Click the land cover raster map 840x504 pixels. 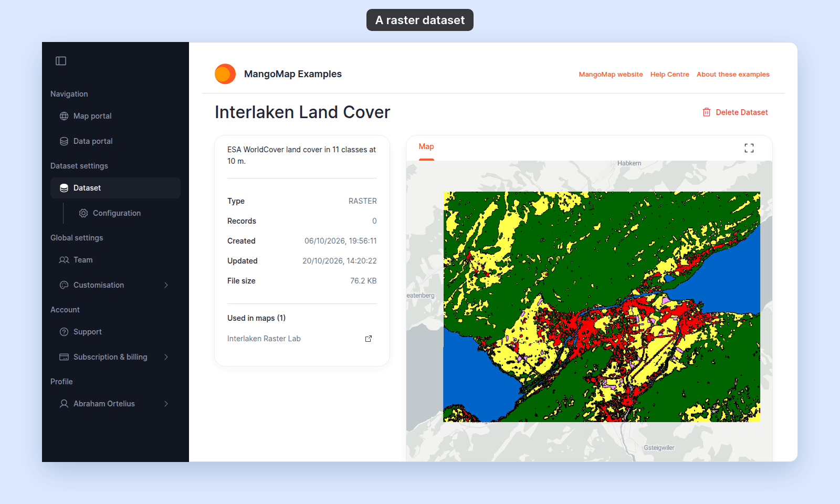pyautogui.click(x=602, y=307)
